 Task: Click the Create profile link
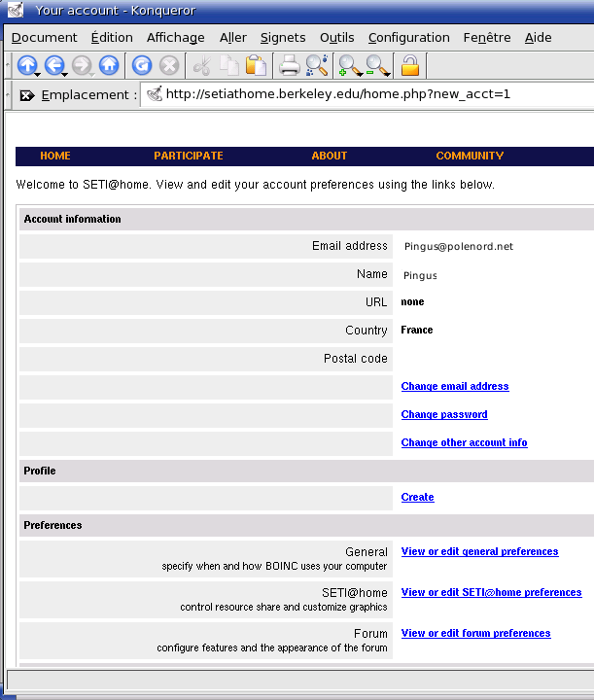pyautogui.click(x=417, y=497)
